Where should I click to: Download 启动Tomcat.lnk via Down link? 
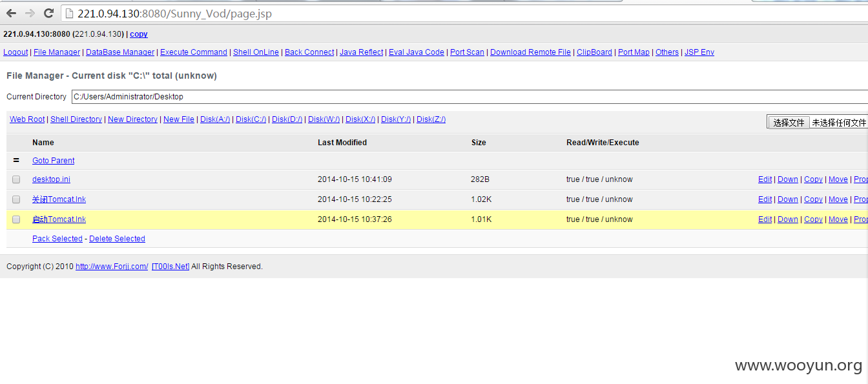tap(788, 219)
